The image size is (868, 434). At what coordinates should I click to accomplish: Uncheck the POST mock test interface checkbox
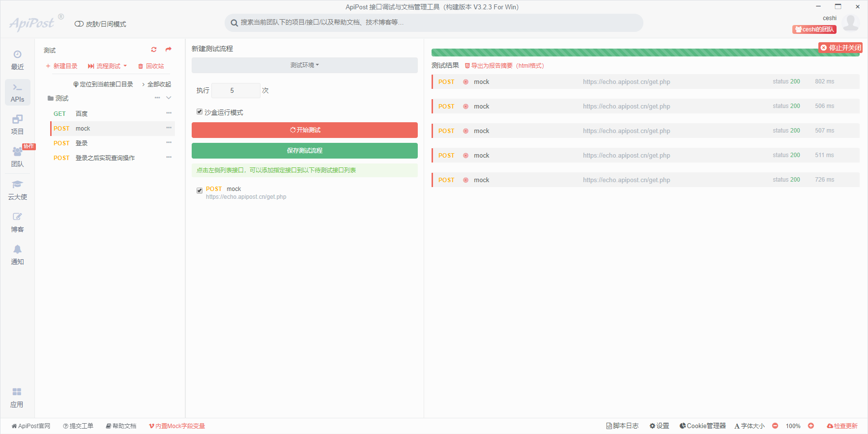click(200, 190)
